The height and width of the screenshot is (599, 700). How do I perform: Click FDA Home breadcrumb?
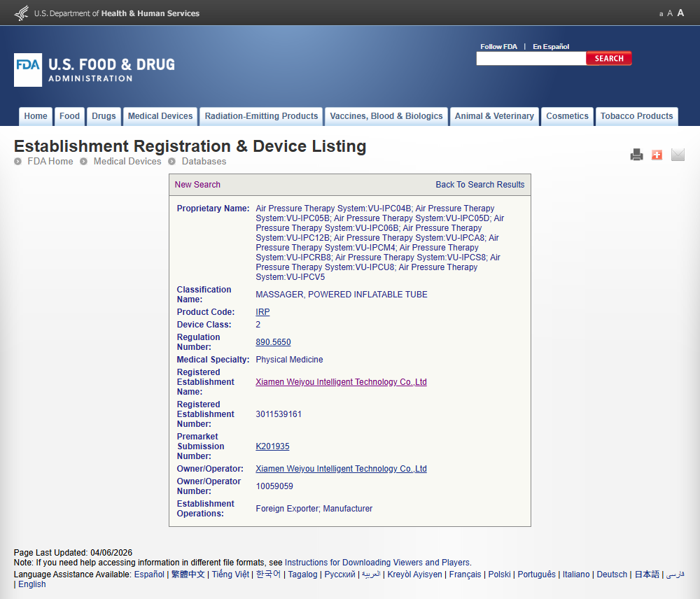(x=50, y=161)
